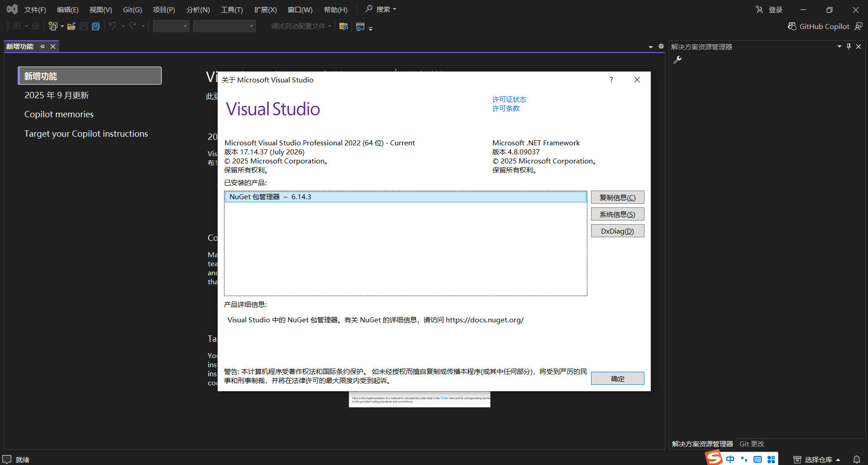Open the 许可证状态 link

coord(509,99)
